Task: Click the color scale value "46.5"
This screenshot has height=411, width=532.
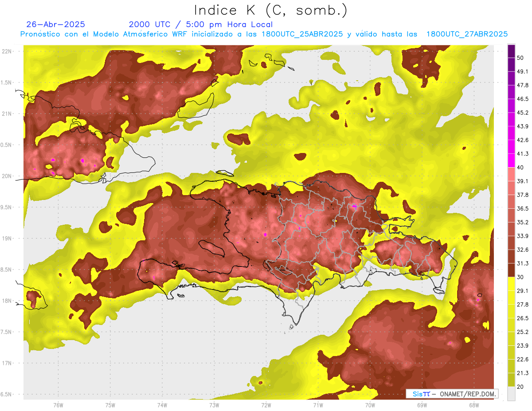Action: (x=523, y=99)
